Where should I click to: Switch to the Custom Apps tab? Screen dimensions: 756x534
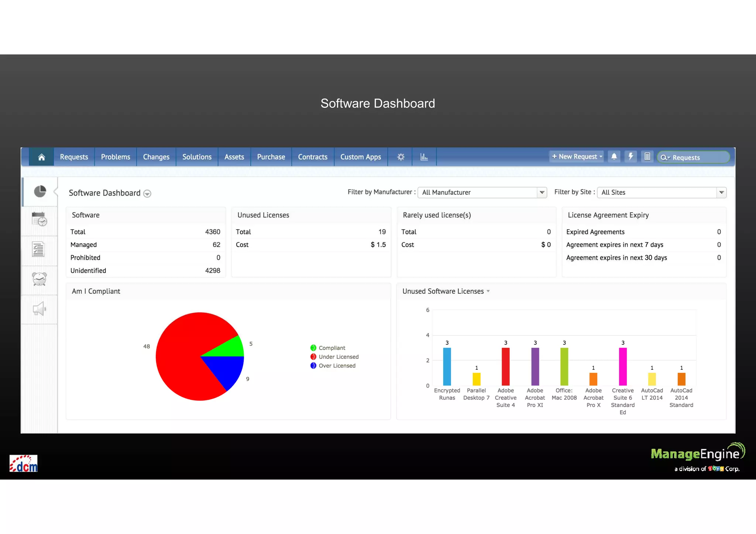click(x=361, y=157)
